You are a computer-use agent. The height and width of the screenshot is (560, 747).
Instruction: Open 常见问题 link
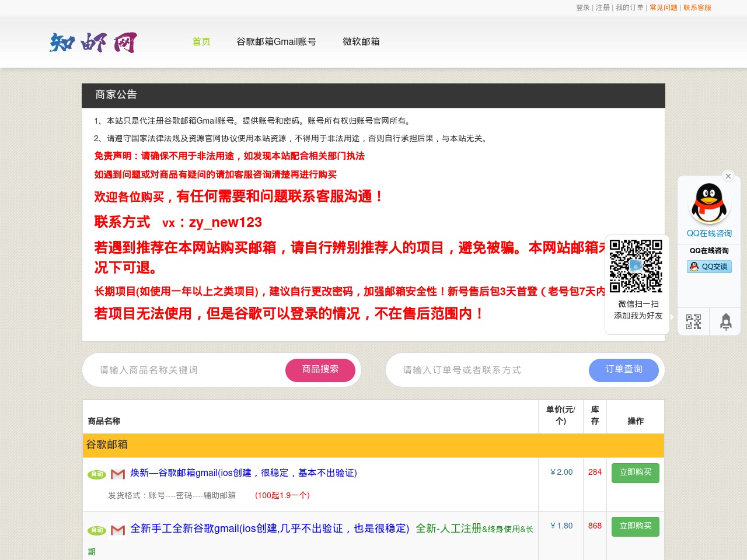point(664,8)
